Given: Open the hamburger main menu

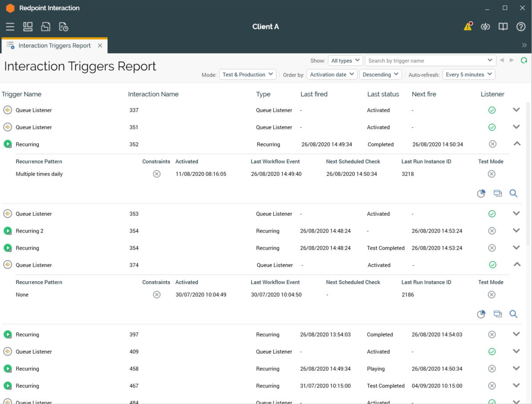Looking at the screenshot, I should coord(10,27).
